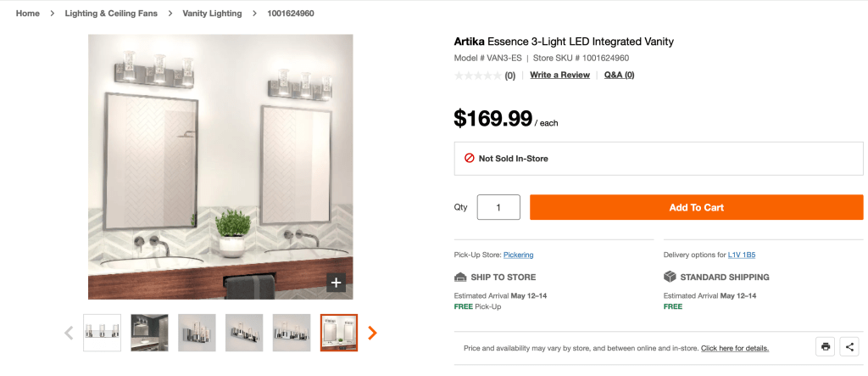Click the previous thumbnails gray arrow
This screenshot has height=376, width=868.
[x=69, y=333]
